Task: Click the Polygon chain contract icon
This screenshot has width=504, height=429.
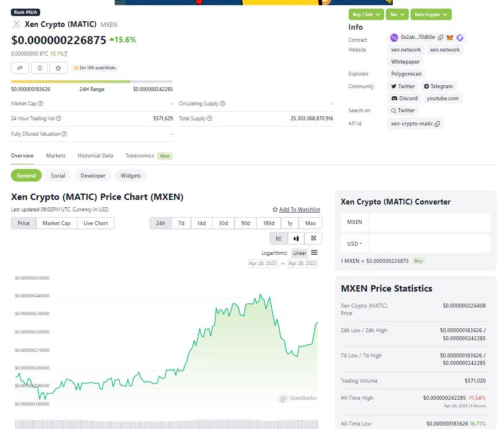Action: tap(394, 38)
